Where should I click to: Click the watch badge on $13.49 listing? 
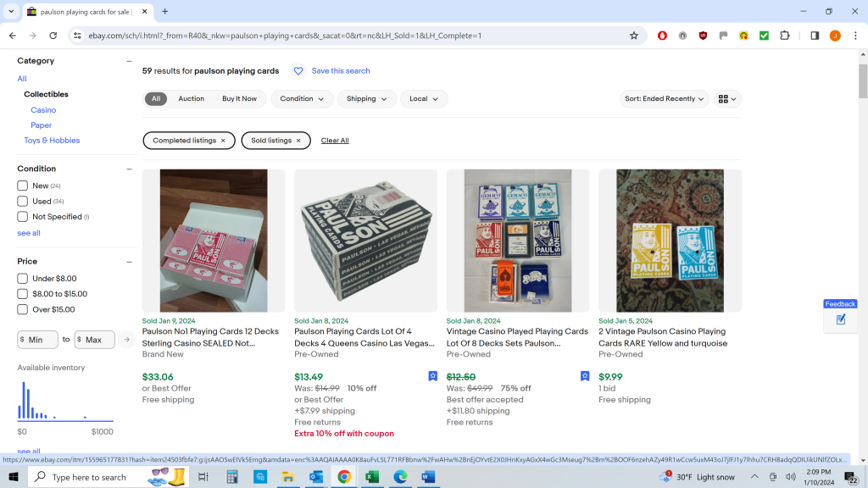coord(433,376)
